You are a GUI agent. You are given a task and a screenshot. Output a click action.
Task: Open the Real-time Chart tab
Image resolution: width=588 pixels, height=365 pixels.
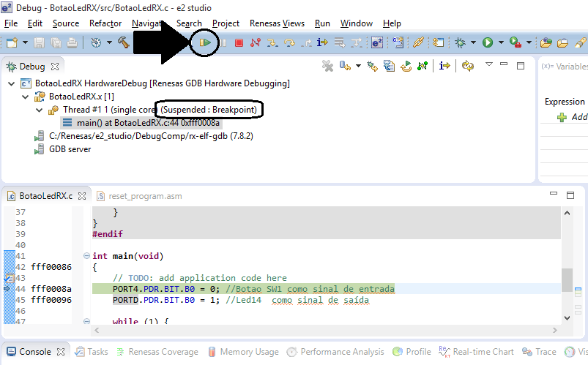476,352
